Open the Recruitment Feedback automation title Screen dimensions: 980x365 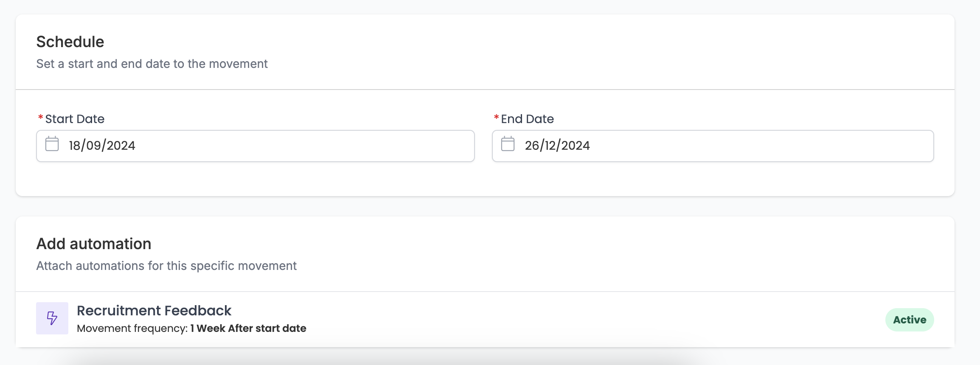[x=154, y=311]
